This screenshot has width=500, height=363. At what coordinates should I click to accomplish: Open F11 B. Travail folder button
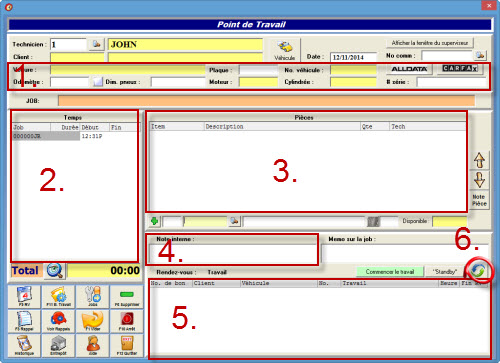[58, 296]
